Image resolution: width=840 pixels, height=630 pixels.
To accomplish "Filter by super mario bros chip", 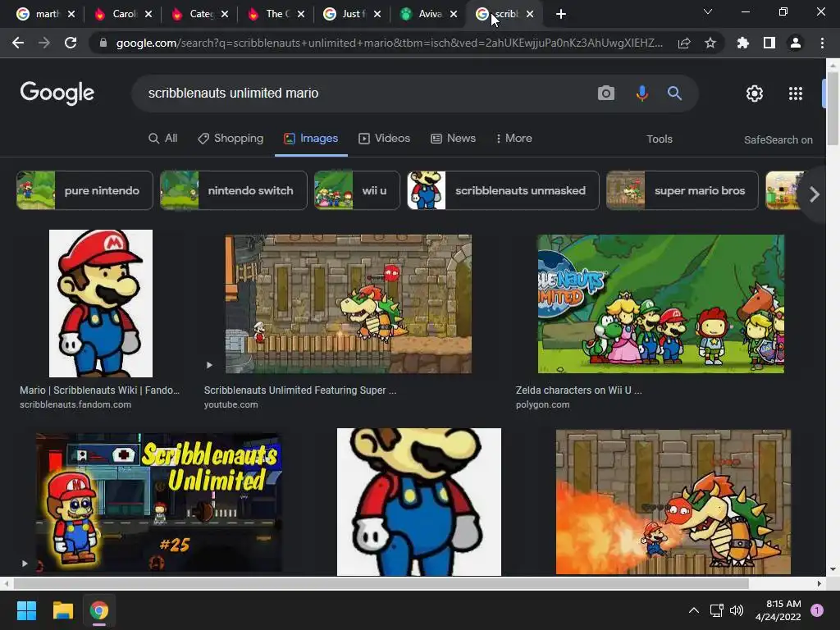I will [x=682, y=190].
